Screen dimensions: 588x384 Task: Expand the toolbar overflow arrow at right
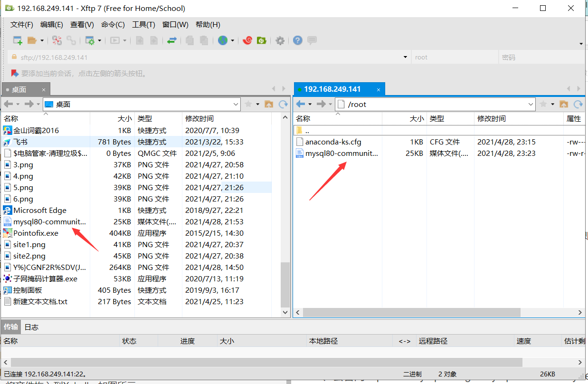[581, 44]
